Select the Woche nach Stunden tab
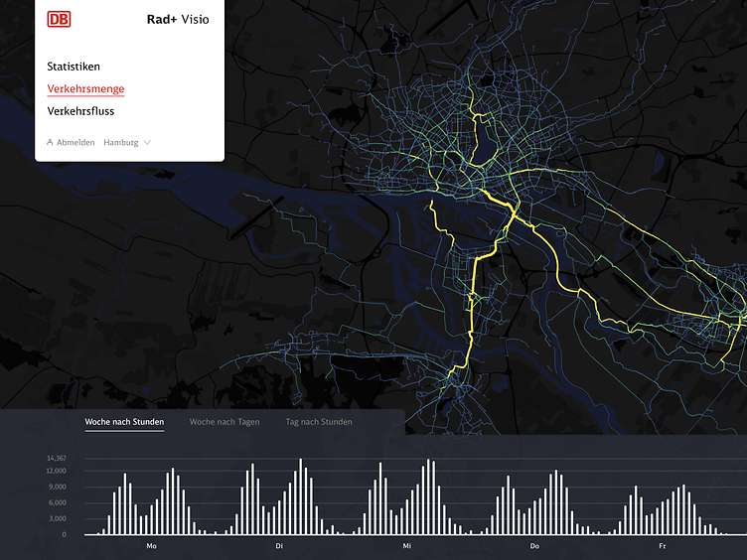747x560 pixels. click(x=124, y=422)
